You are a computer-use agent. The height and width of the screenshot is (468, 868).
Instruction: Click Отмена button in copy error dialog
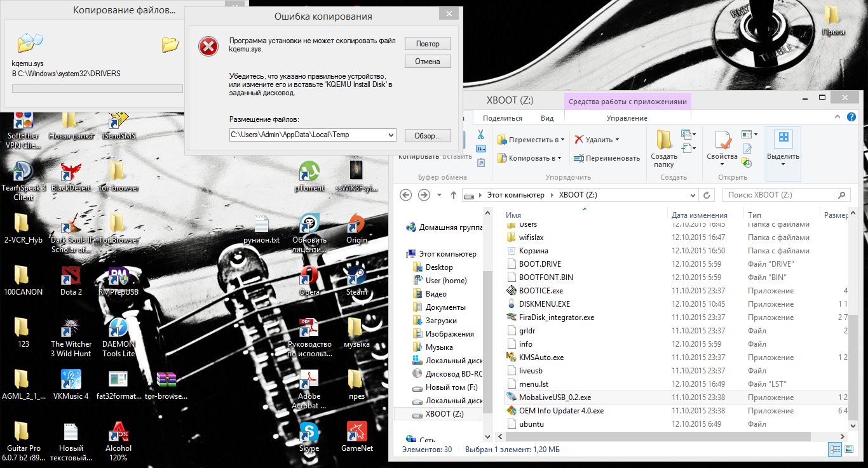click(428, 62)
